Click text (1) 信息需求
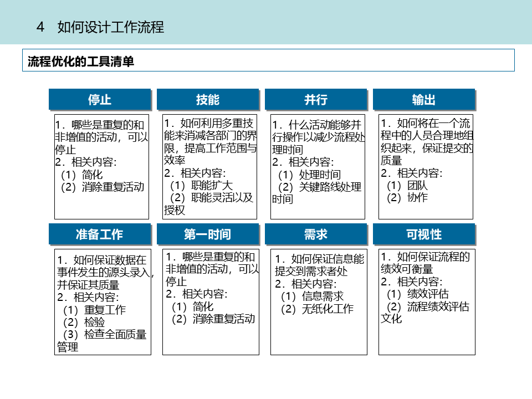The width and height of the screenshot is (532, 399). pos(312,296)
